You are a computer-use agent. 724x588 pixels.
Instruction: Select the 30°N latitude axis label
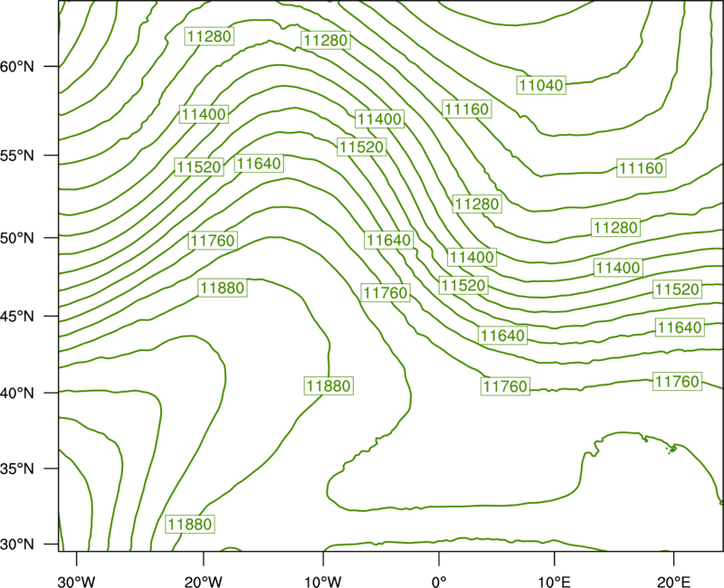[17, 545]
